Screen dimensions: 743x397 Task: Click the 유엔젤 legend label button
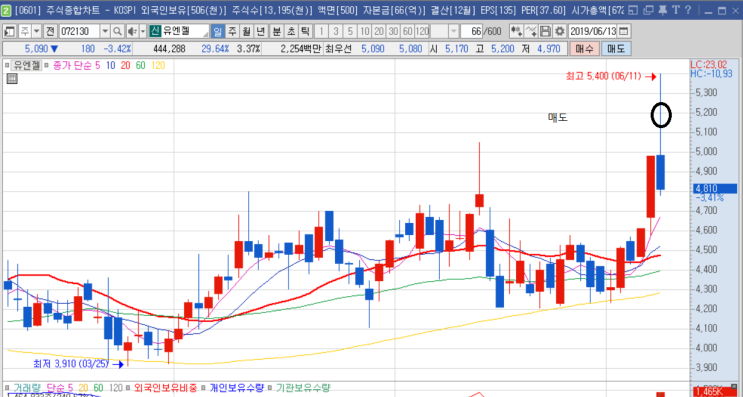pos(27,65)
